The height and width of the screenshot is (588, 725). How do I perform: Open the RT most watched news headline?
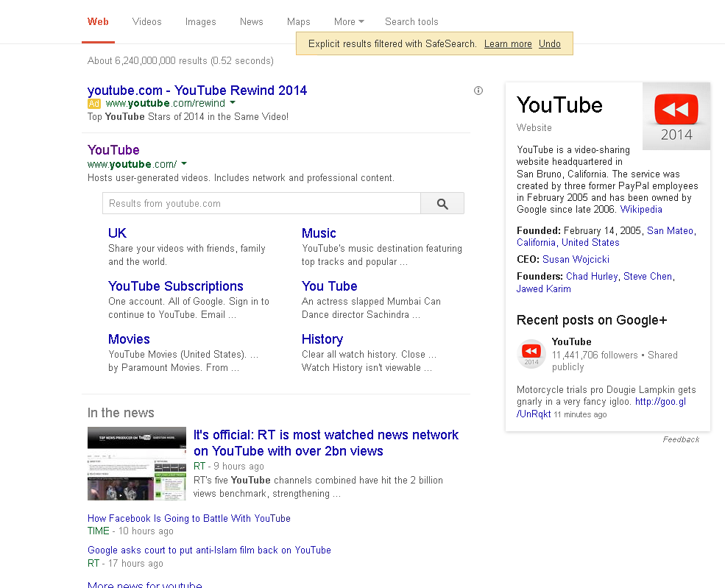tap(326, 443)
